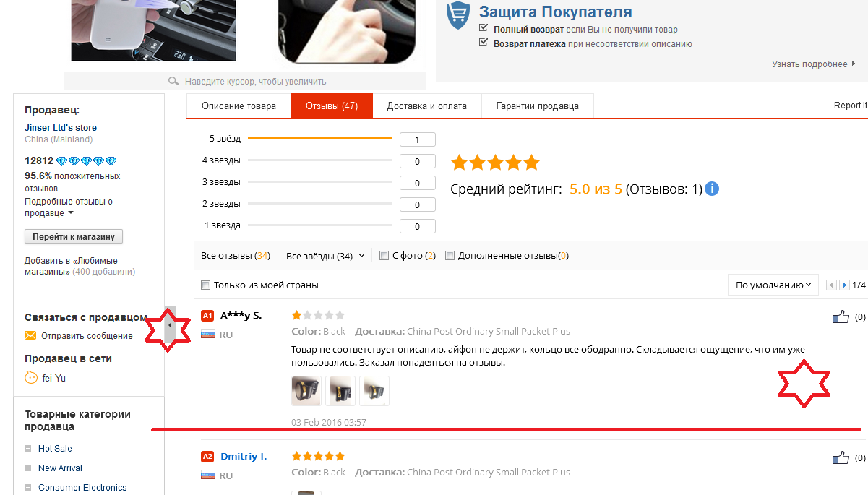Click the blue info icon beside average rating
Image resolution: width=868 pixels, height=495 pixels.
click(x=712, y=189)
